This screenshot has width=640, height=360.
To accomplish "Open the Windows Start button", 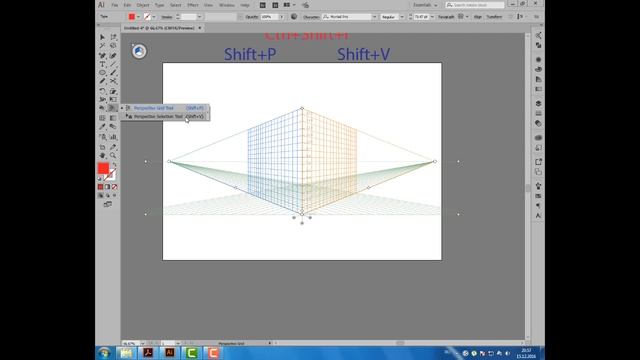I will coord(104,353).
